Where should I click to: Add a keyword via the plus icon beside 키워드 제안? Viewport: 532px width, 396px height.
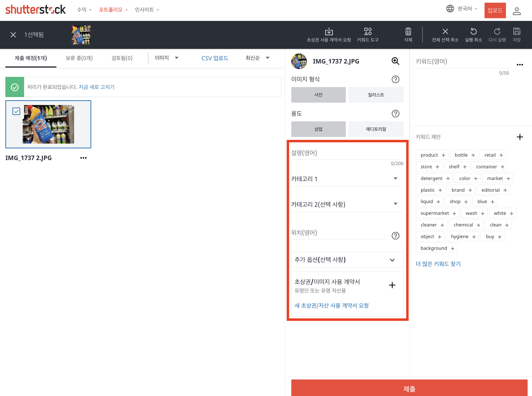520,137
